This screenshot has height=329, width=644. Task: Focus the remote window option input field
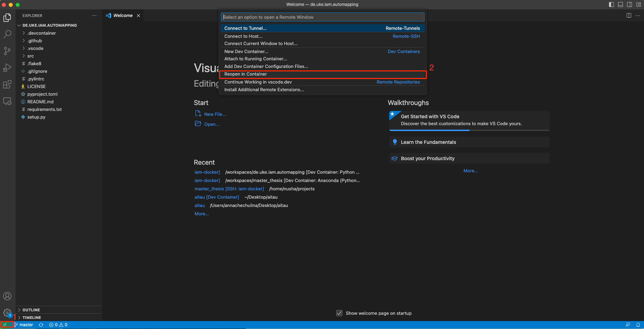point(322,17)
